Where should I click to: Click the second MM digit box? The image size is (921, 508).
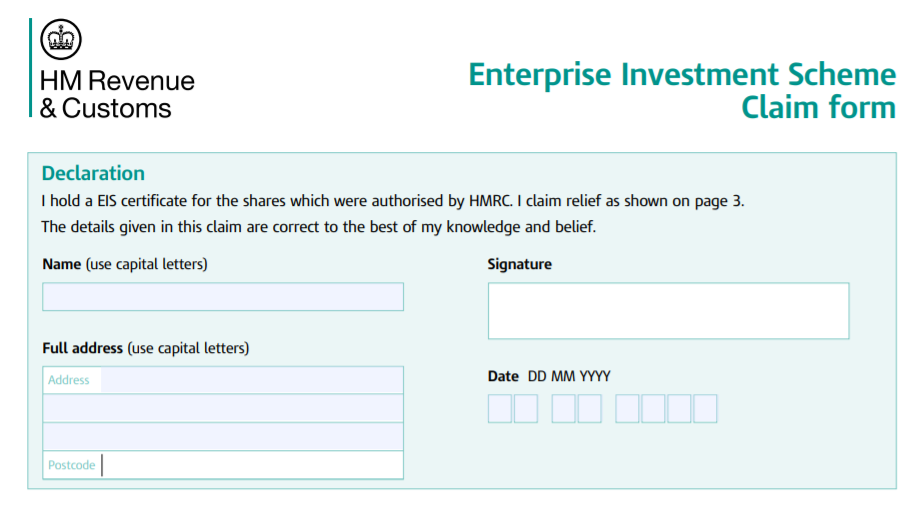590,409
